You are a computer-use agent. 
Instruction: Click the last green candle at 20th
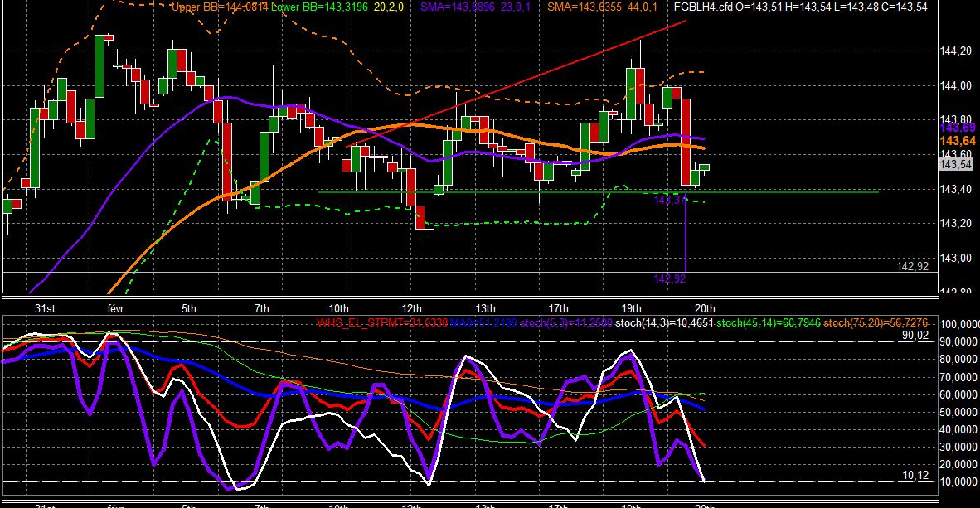tap(705, 167)
